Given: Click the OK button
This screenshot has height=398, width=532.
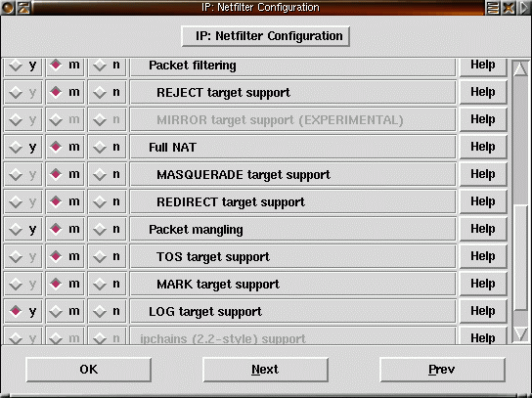Looking at the screenshot, I should 89,370.
